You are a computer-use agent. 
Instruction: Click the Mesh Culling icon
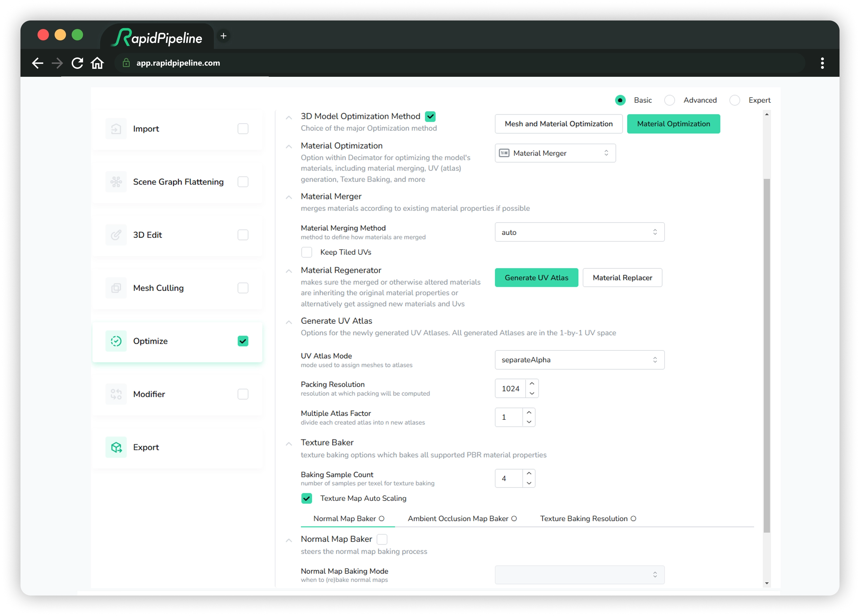pyautogui.click(x=116, y=288)
